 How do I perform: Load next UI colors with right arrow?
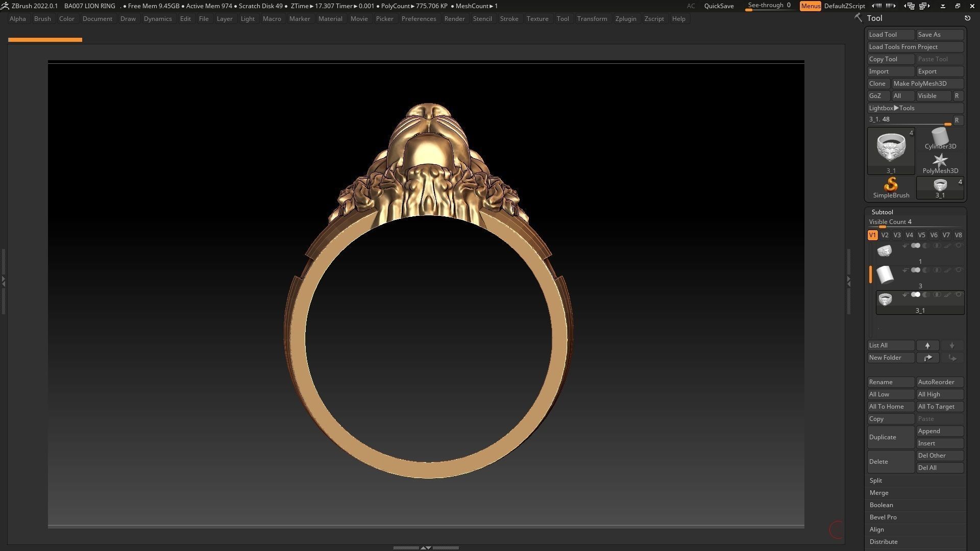click(891, 6)
